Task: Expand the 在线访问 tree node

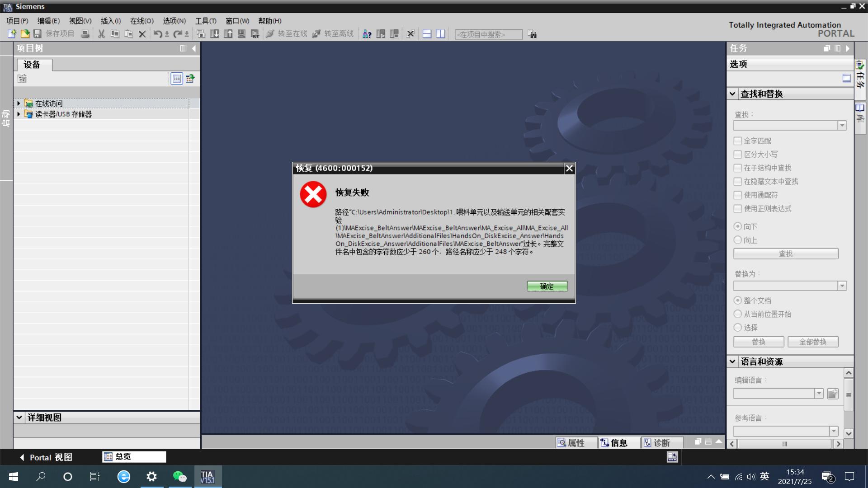Action: coord(19,103)
